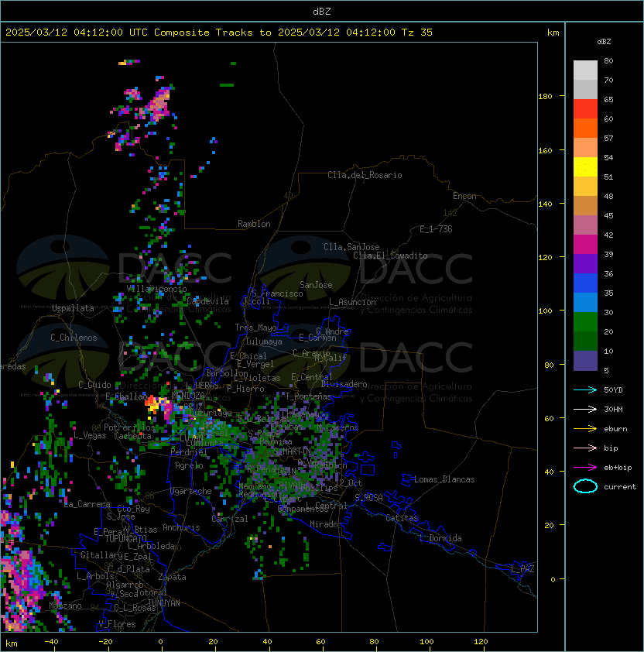Click the 'Capdevila' map label
Screen dimensions: 644x652
coord(208,301)
